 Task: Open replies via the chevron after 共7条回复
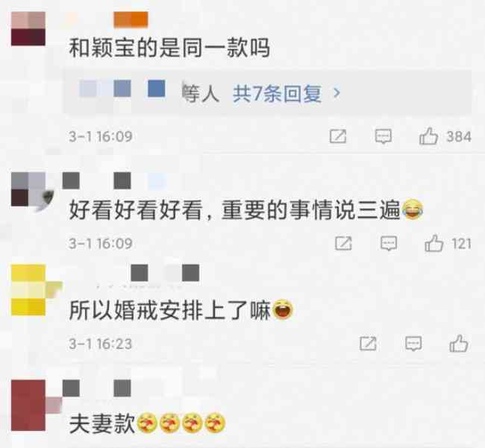(x=337, y=92)
